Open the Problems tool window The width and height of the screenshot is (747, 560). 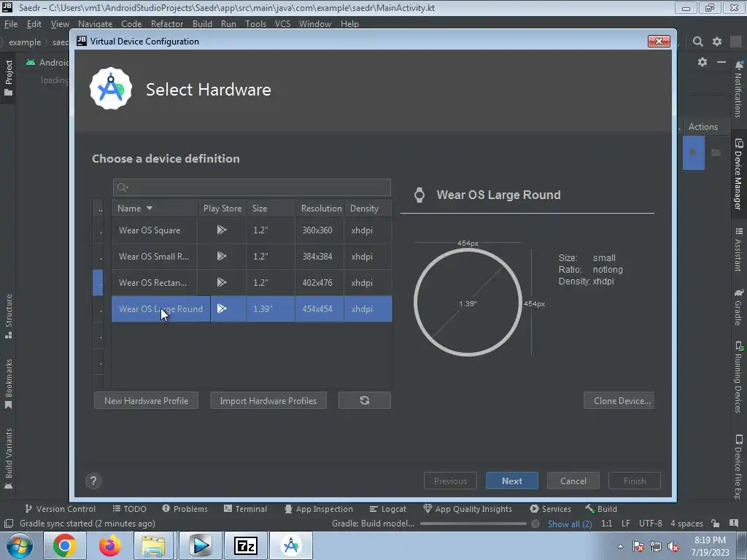click(185, 509)
